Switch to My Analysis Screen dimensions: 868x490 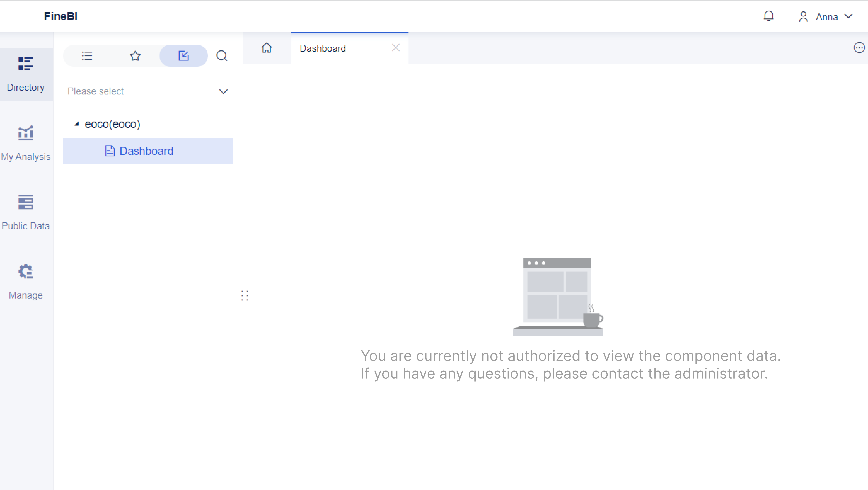[26, 143]
